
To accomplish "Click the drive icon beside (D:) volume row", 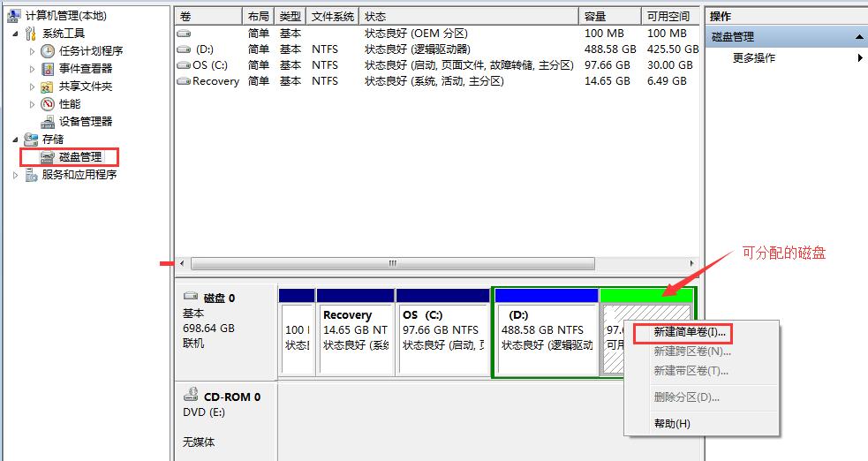I will point(184,49).
